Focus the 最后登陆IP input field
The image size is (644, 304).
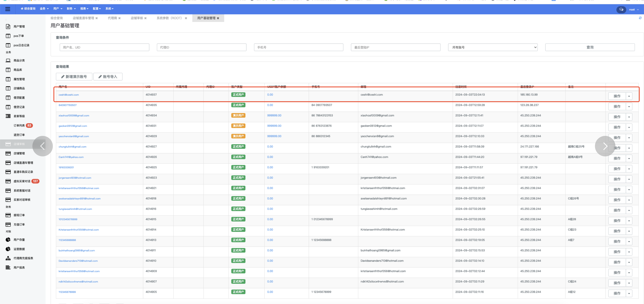[x=396, y=47]
